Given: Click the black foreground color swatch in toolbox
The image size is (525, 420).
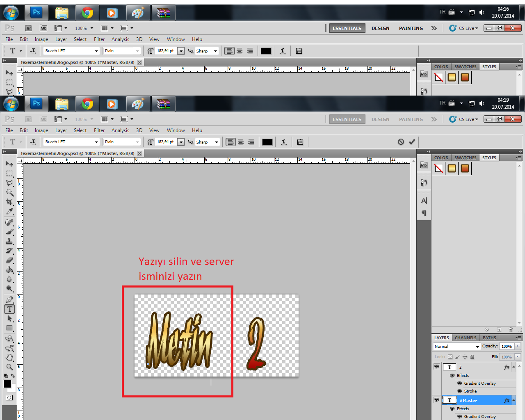Looking at the screenshot, I should tap(7, 384).
